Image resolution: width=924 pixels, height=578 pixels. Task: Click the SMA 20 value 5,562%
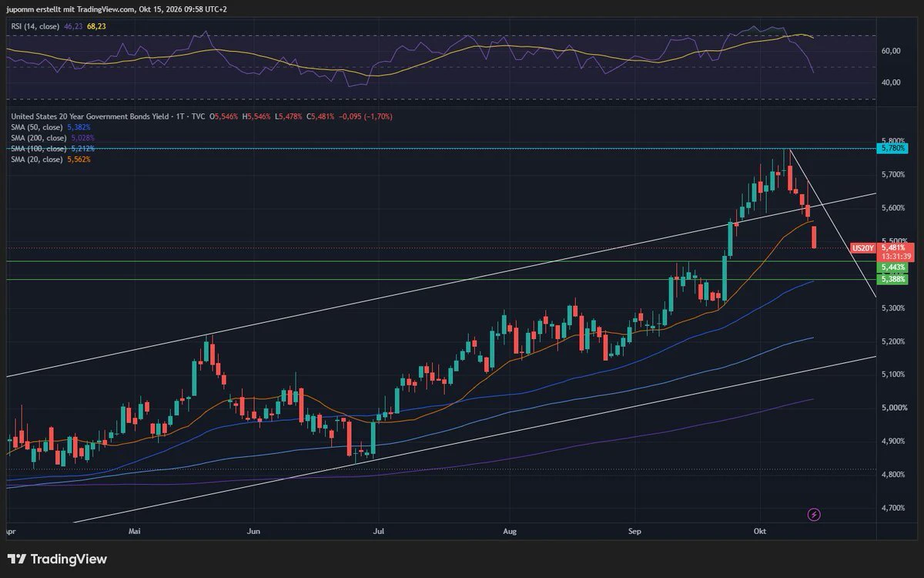point(79,160)
